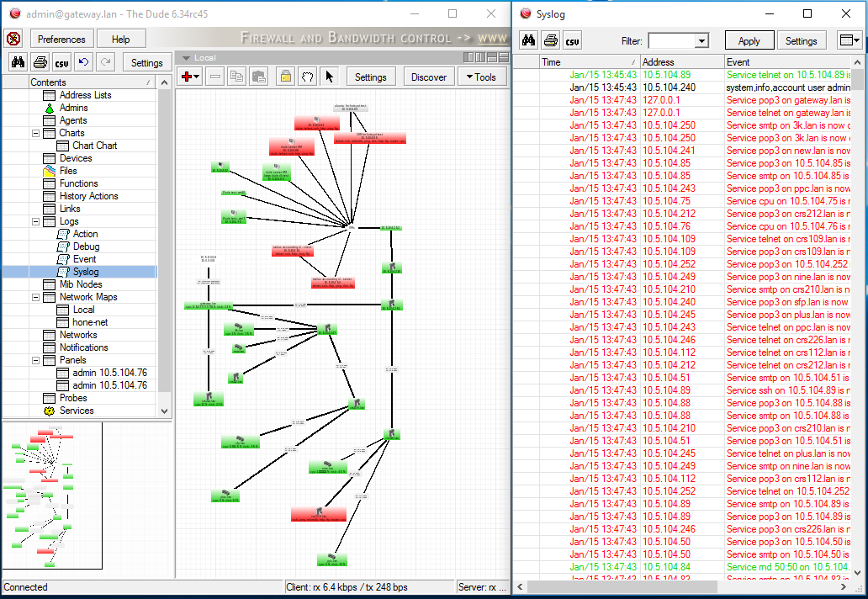Activate the hand pan tool on the map
The height and width of the screenshot is (599, 868).
307,77
